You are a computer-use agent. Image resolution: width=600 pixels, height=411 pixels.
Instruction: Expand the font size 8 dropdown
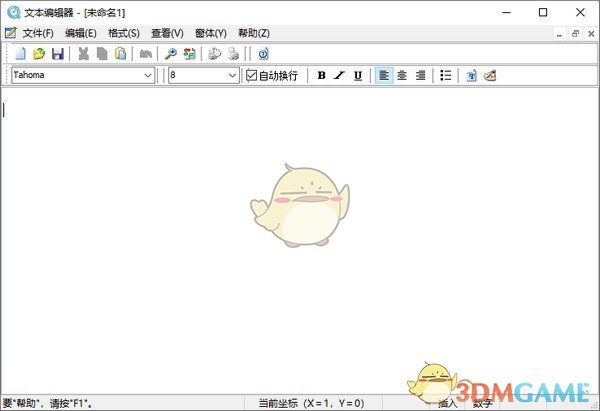click(x=232, y=75)
